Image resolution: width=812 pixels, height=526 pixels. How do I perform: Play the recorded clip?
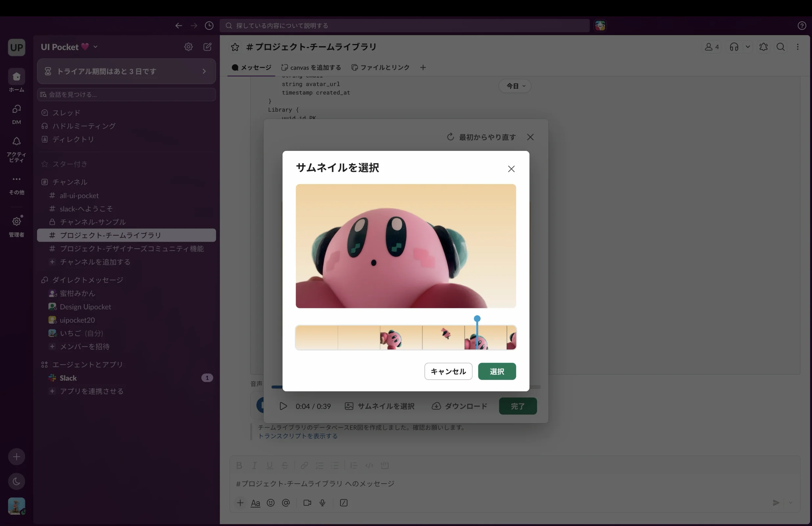coord(283,406)
